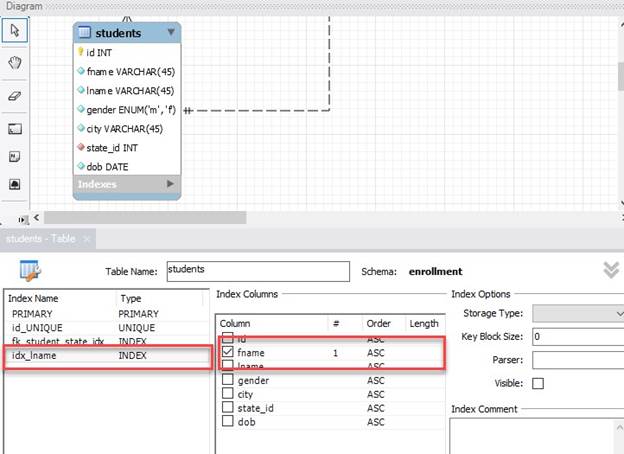The image size is (624, 454).
Task: Click the UNIQUE type of id_UNIQUE row
Action: click(136, 328)
